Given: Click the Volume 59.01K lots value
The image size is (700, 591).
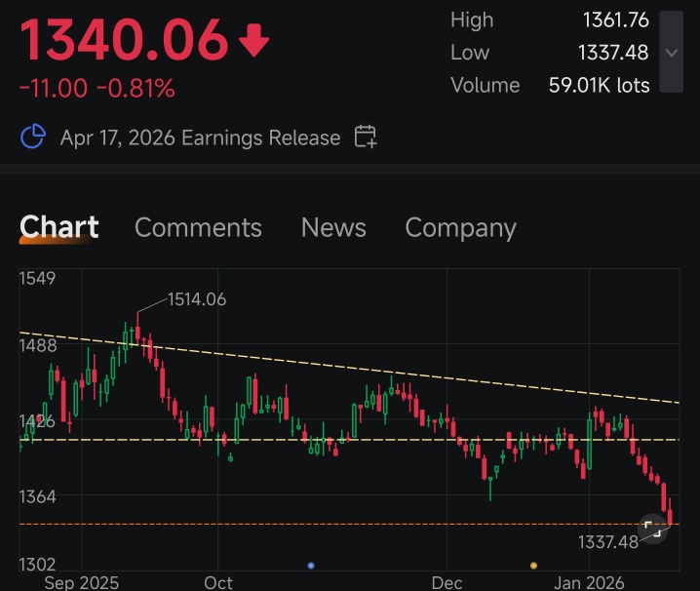Looking at the screenshot, I should [600, 85].
